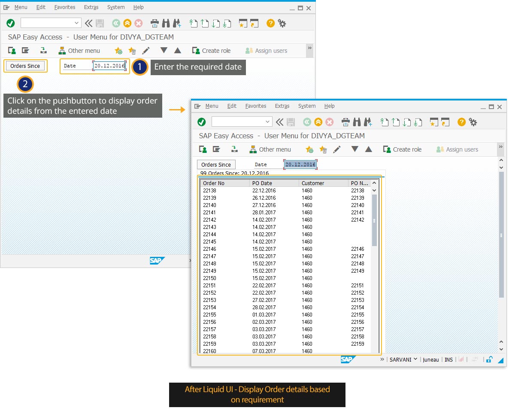Open System menu in the front window

pyautogui.click(x=307, y=106)
